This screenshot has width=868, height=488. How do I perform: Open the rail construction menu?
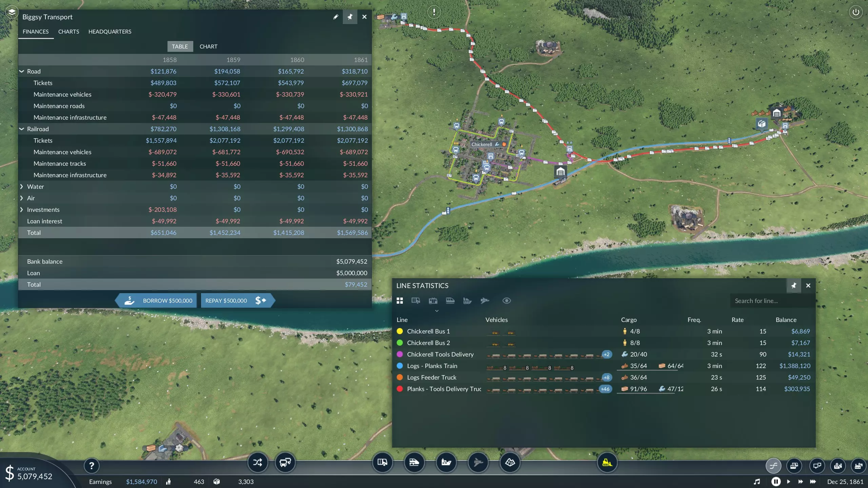coord(414,463)
